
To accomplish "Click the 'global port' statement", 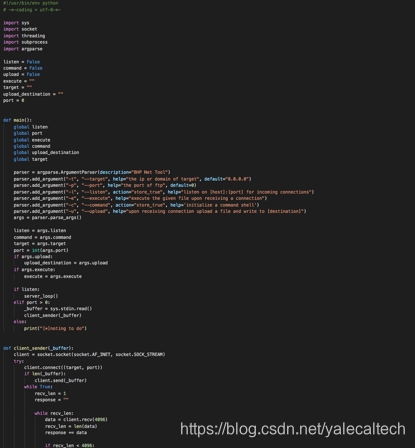I will (x=28, y=133).
